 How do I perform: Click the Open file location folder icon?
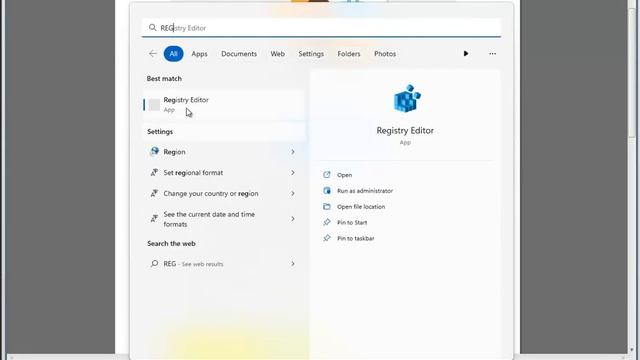[327, 207]
